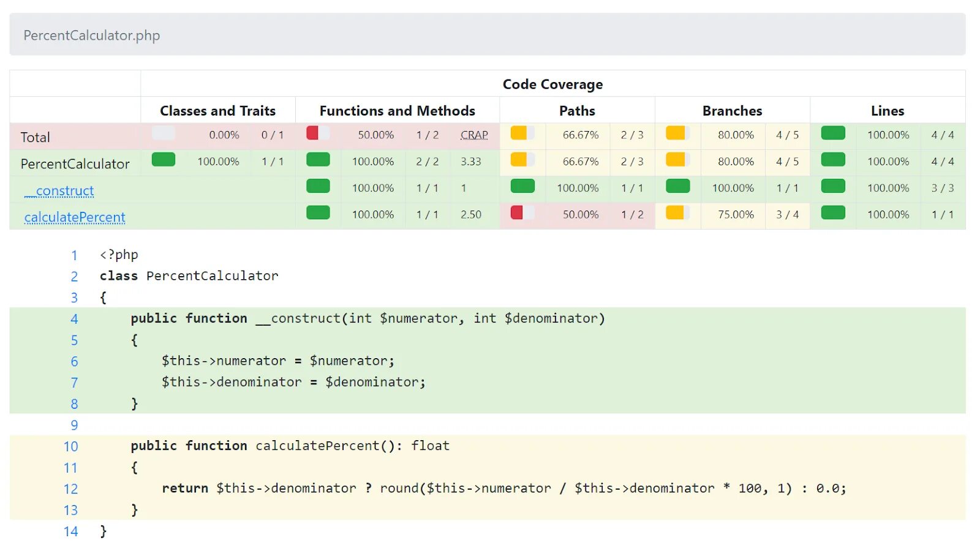The height and width of the screenshot is (554, 980).
Task: Click the Functions and Methods column header
Action: pos(397,111)
